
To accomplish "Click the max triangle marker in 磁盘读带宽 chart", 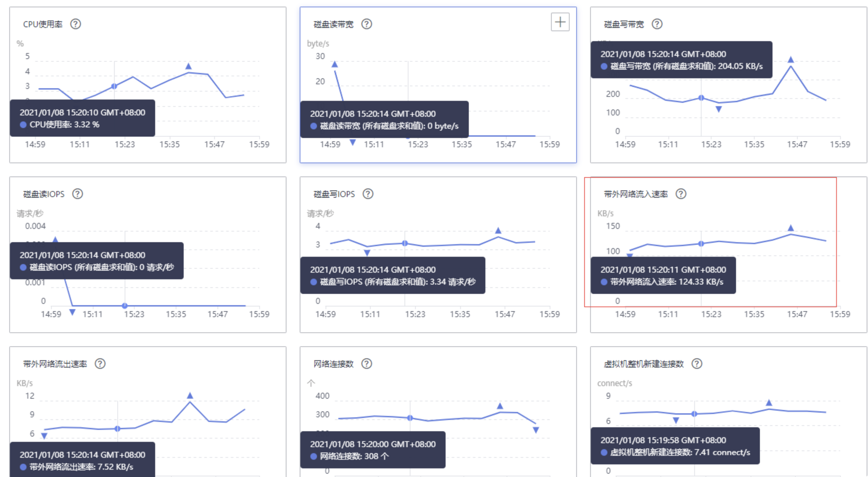I will tap(335, 64).
